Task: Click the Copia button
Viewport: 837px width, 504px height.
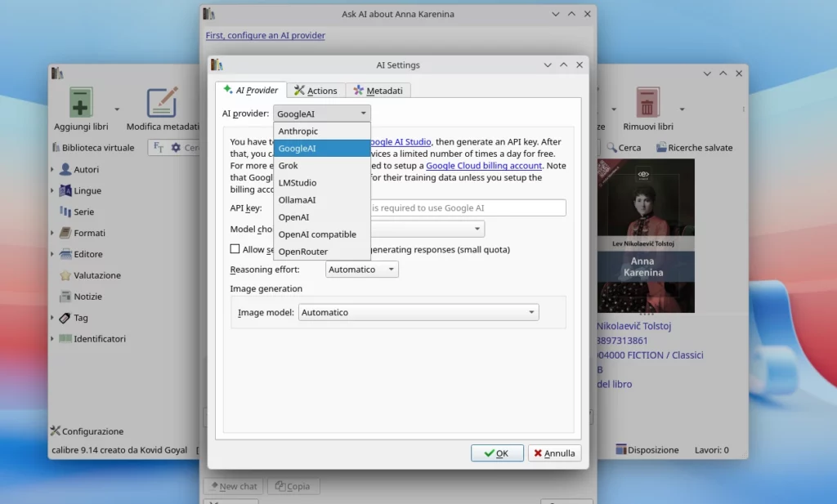Action: coord(293,486)
